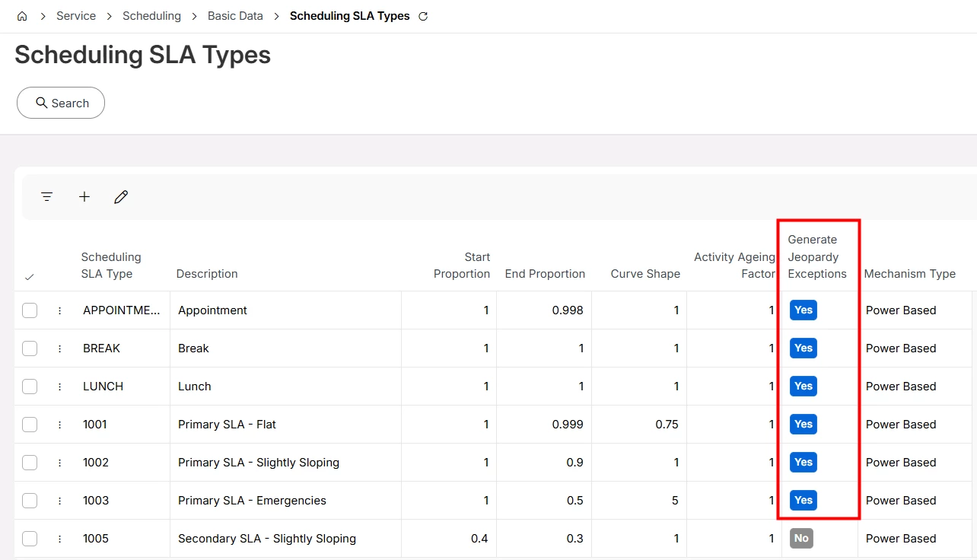This screenshot has width=977, height=560.
Task: Click the plus icon to add new record
Action: 84,197
